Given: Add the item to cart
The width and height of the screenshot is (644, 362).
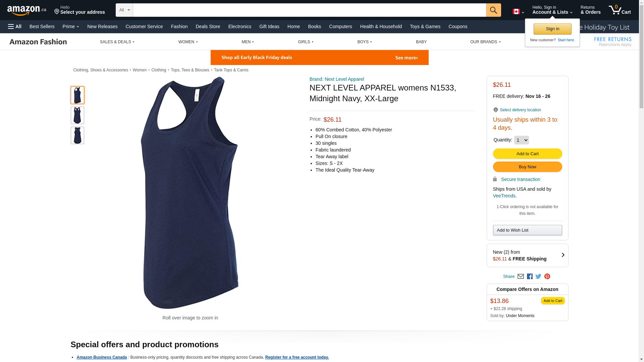Looking at the screenshot, I should coord(527,154).
